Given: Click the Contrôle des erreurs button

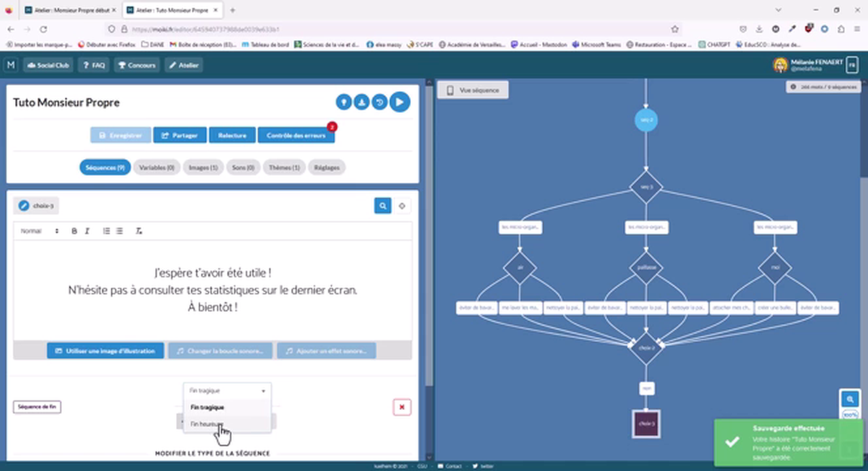Looking at the screenshot, I should pos(295,135).
